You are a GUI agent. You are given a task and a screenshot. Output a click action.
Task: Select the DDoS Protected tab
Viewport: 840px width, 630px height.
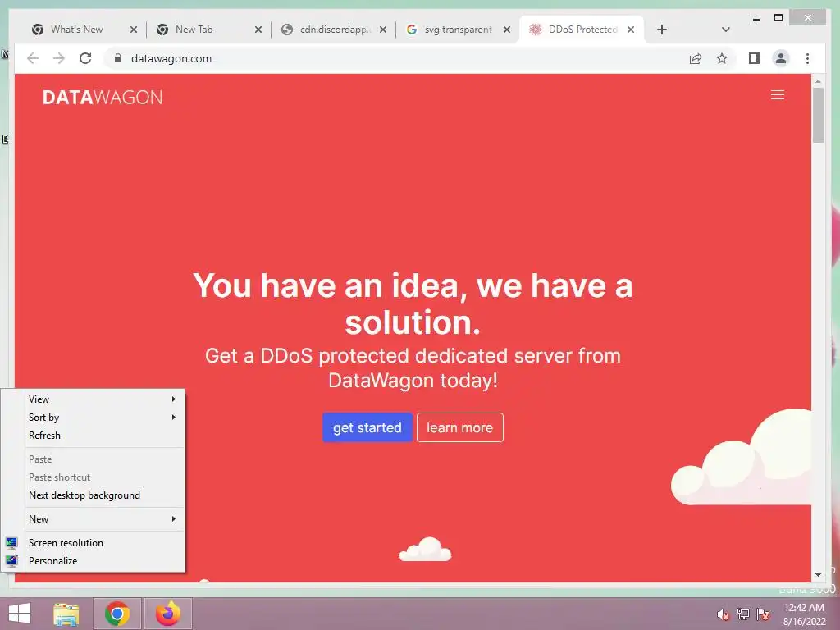[582, 30]
